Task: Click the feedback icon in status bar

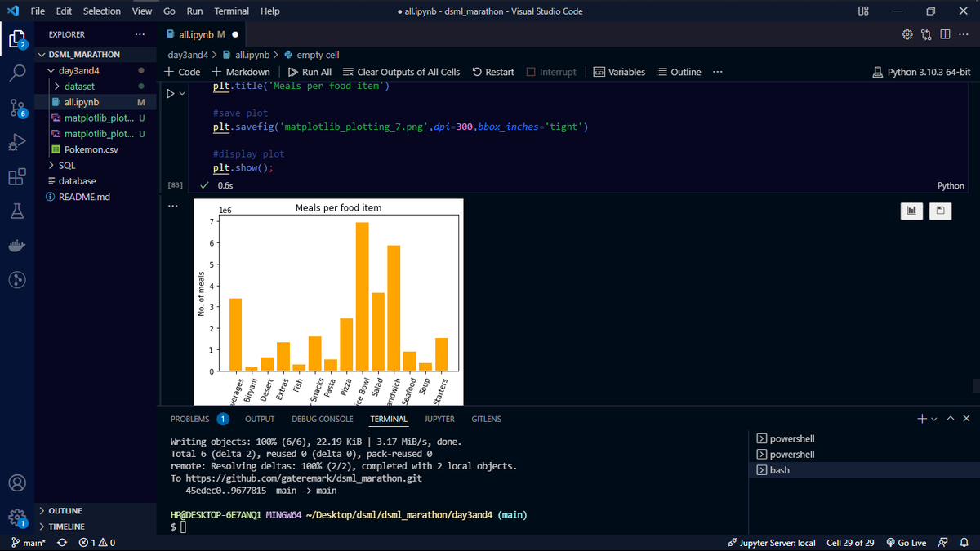Action: pos(944,543)
